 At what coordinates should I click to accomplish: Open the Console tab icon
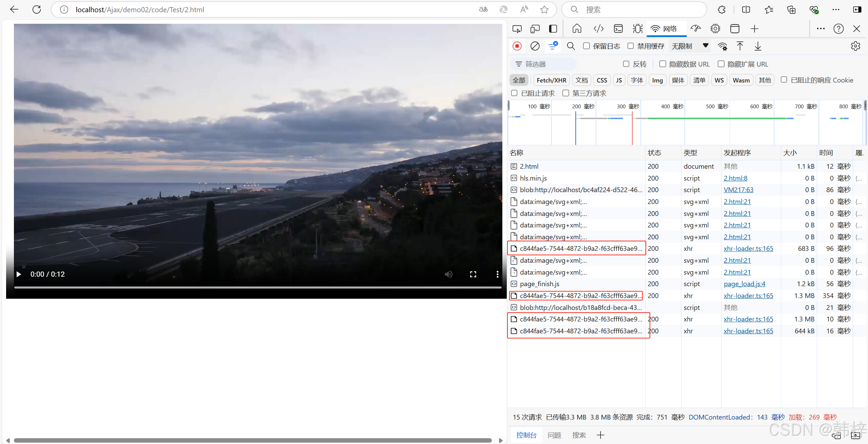618,29
